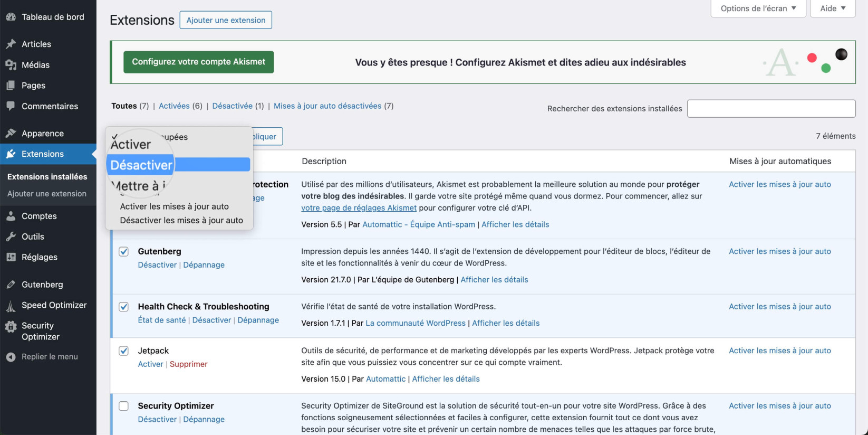Click Activer under Jetpack plugin
The image size is (868, 435).
[x=150, y=364]
